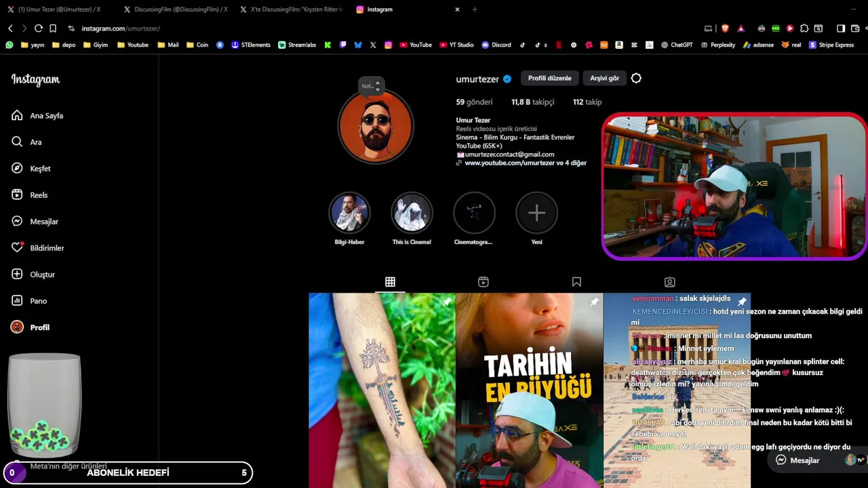Screen dimensions: 868x488
Task: Select the saved bookmark tab
Action: point(576,282)
